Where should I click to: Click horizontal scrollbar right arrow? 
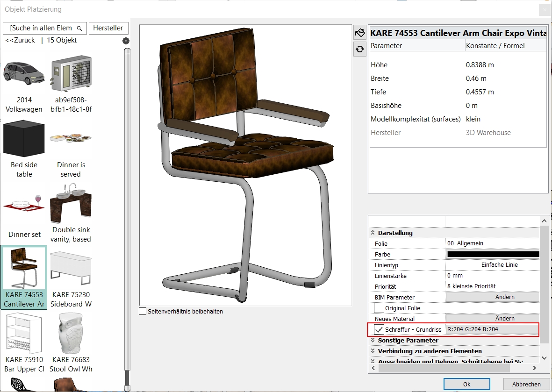pyautogui.click(x=534, y=368)
